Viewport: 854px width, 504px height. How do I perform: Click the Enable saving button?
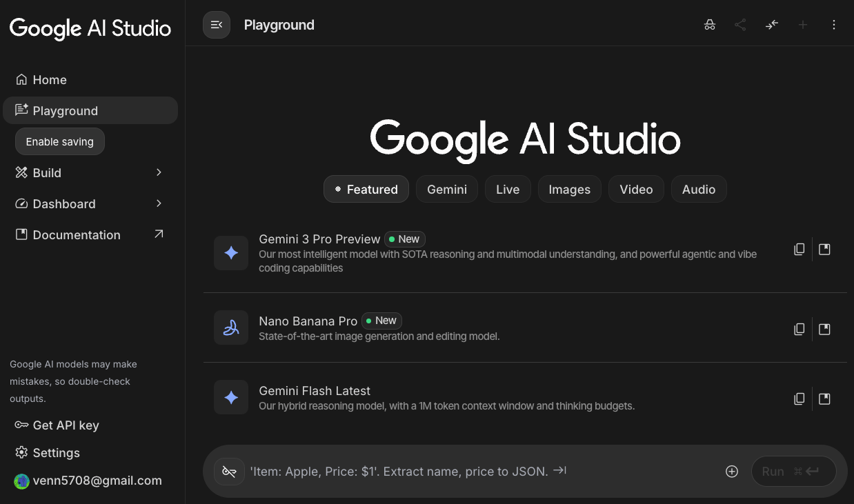tap(60, 141)
